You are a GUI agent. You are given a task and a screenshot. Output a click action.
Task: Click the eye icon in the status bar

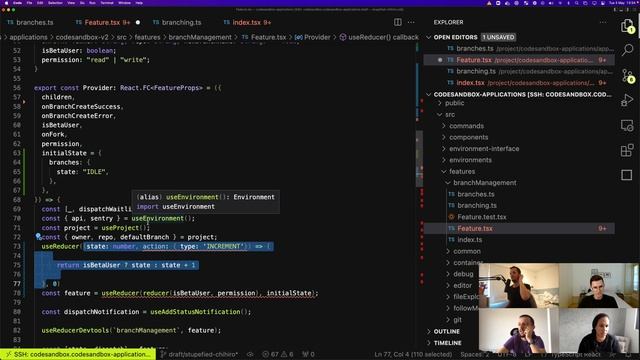[250, 354]
